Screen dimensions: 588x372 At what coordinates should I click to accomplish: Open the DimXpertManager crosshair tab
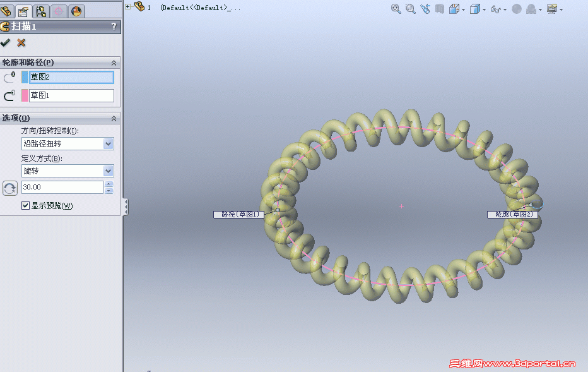point(59,11)
